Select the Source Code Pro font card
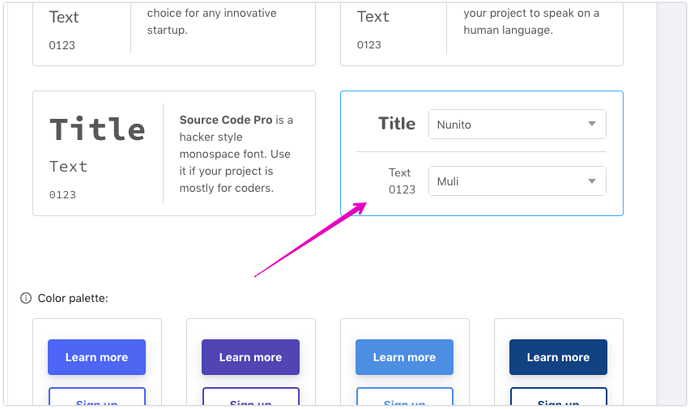Screen dimensions: 690x409 point(173,153)
